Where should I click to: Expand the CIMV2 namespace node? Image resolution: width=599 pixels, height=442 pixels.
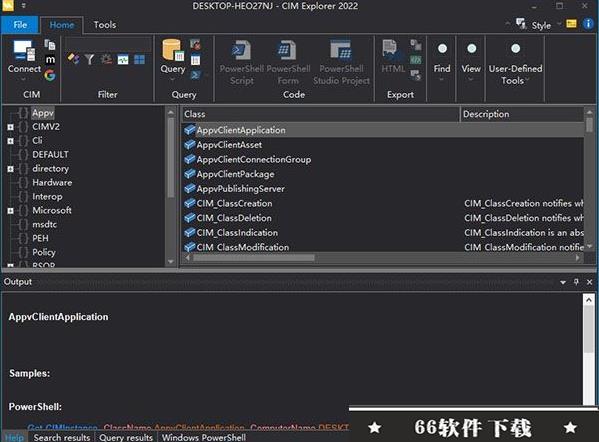(11, 127)
